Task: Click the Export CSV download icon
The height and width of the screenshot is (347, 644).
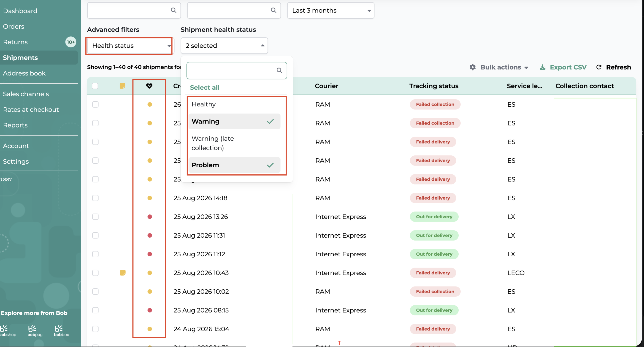Action: (x=542, y=67)
